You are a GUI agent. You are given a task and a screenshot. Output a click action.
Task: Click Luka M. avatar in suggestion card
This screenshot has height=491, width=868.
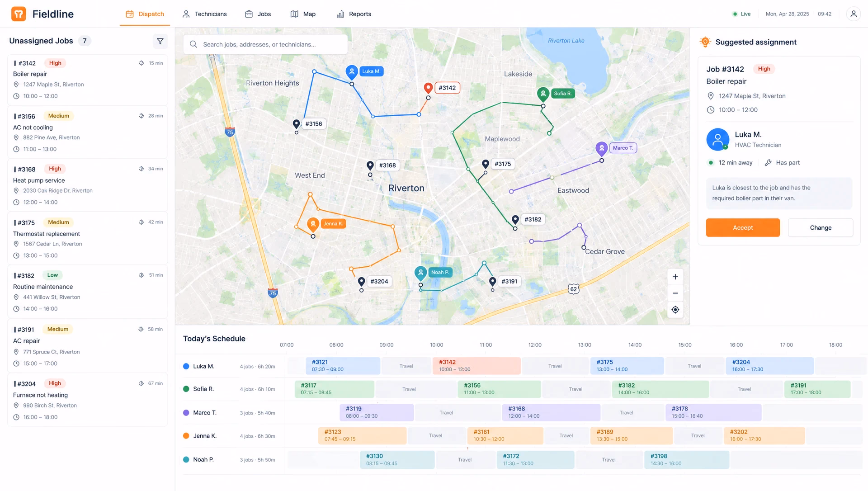click(x=717, y=139)
